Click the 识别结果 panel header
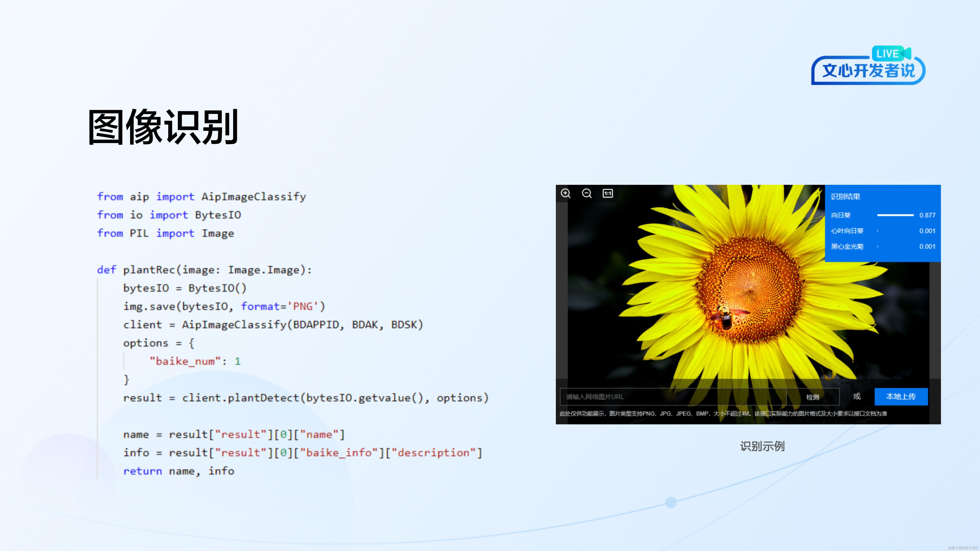 click(x=845, y=197)
